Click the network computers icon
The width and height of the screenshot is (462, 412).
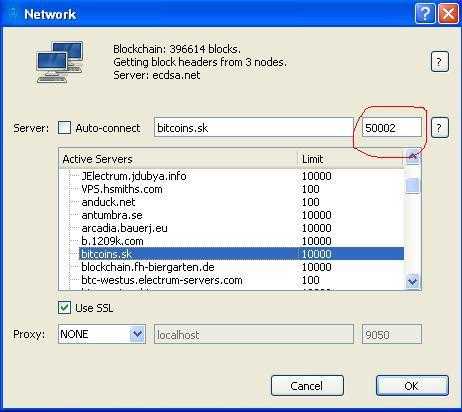[60, 62]
